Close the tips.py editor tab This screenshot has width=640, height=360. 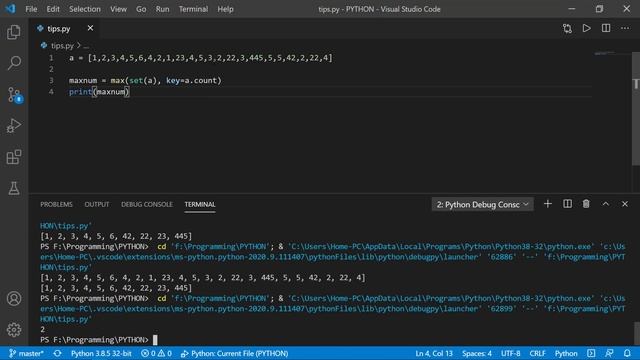(90, 28)
